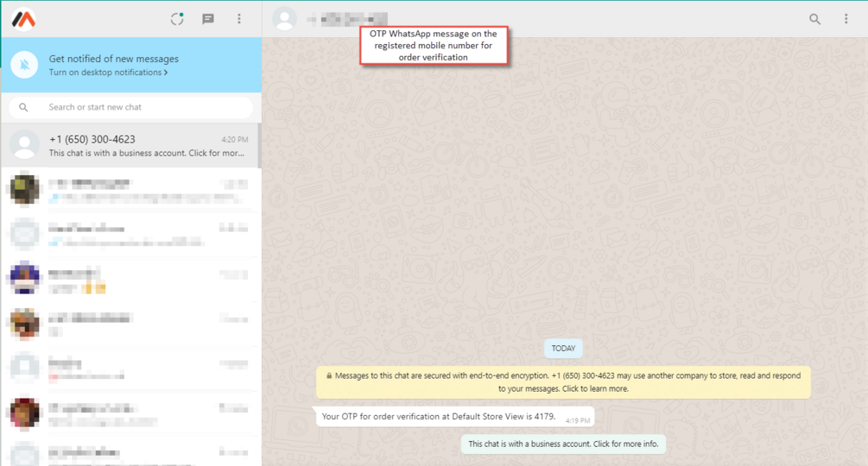Open the blurred chat with orange hat avatar

130,324
